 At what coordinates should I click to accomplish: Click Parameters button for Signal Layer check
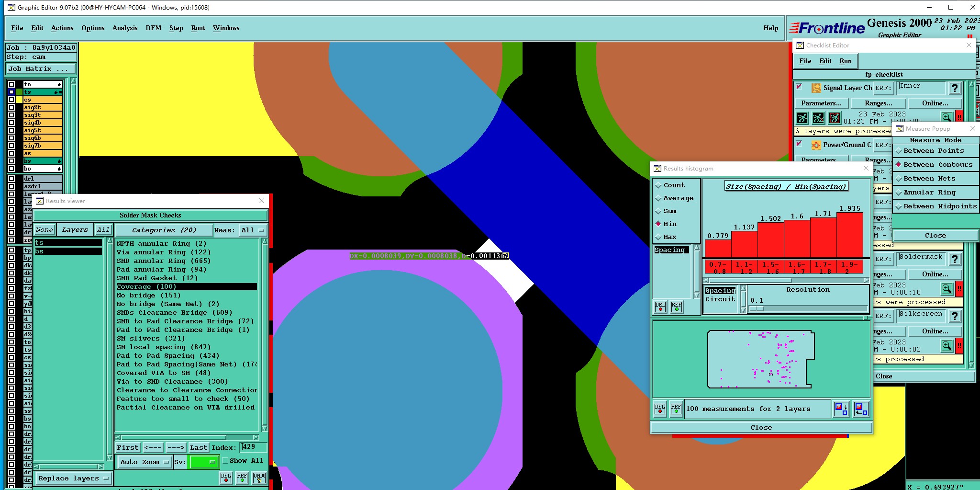821,103
